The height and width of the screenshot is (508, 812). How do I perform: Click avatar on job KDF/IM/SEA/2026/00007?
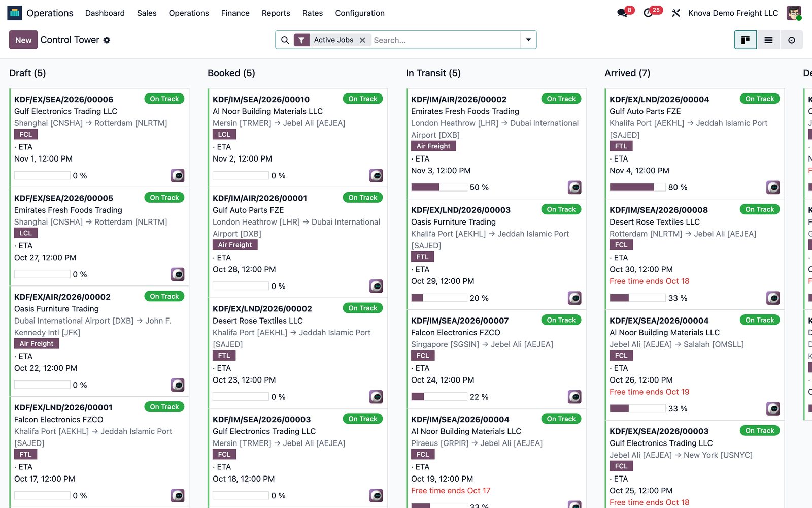[x=574, y=397]
